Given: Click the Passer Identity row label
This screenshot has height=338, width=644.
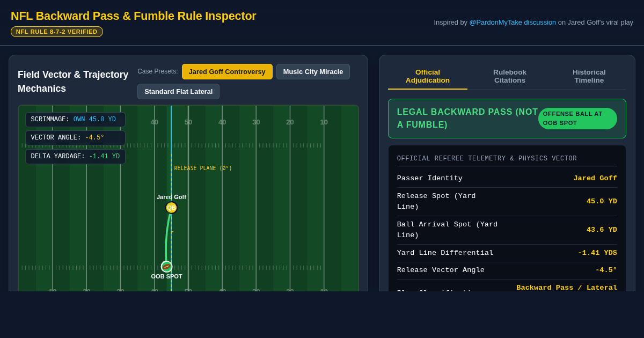Looking at the screenshot, I should click(x=430, y=179).
